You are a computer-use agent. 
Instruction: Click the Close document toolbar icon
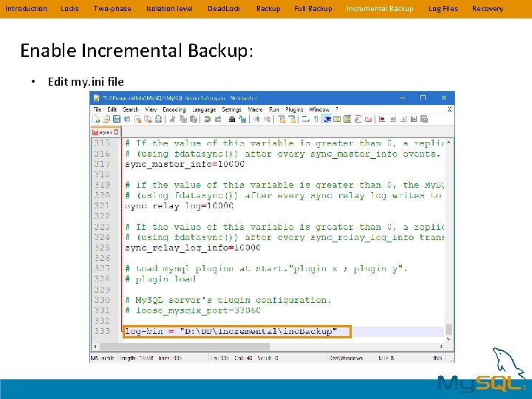[x=137, y=119]
